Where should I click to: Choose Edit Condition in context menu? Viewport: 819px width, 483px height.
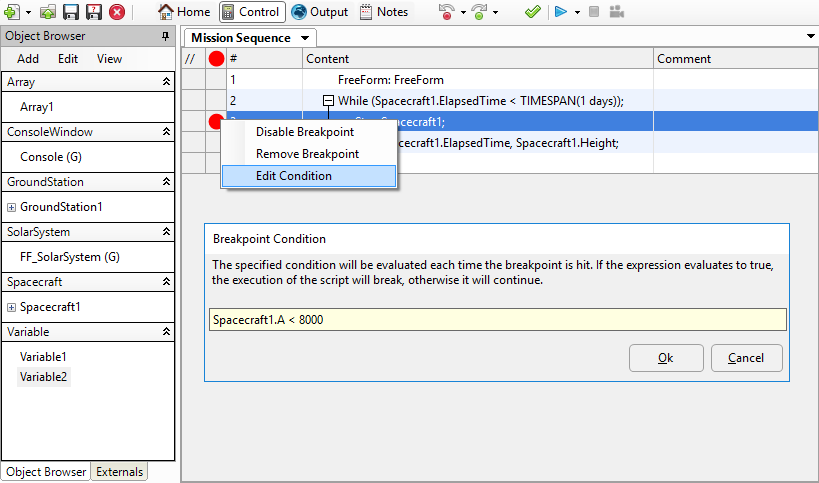(309, 176)
